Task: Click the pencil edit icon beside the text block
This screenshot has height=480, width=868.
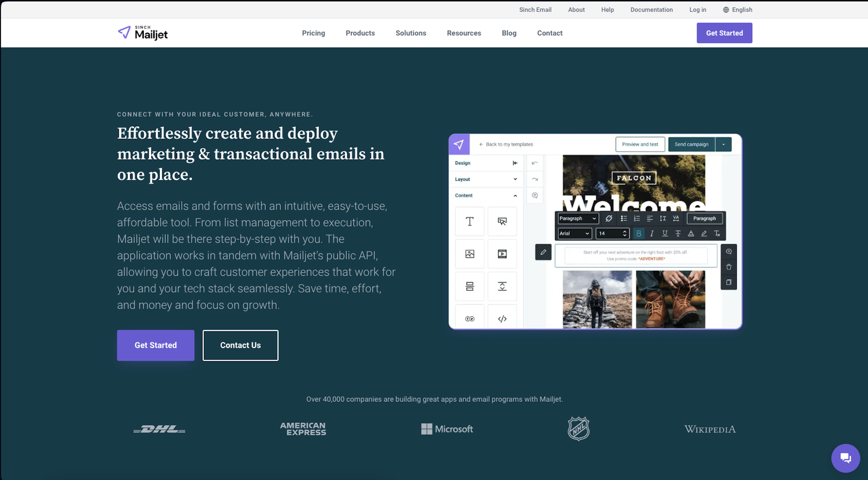Action: [x=543, y=252]
